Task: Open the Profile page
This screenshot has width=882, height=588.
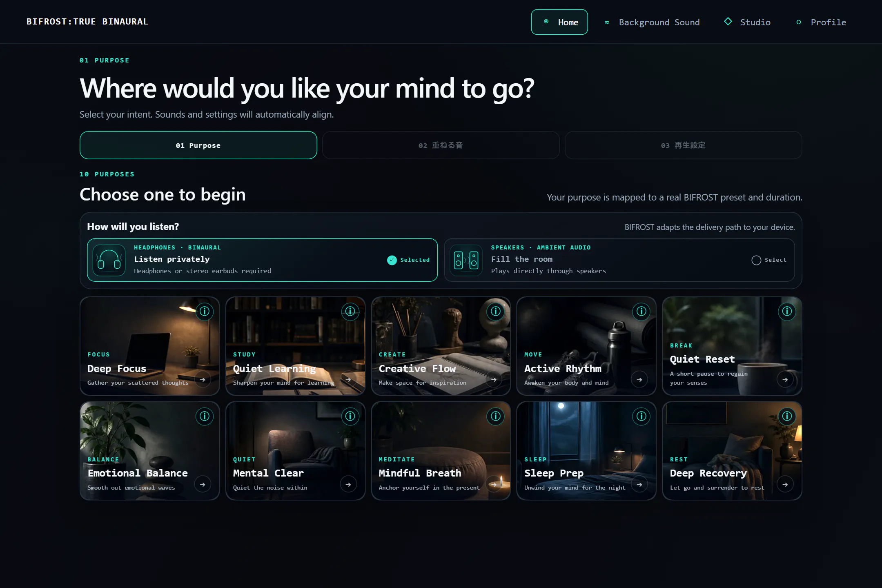Action: pos(821,22)
